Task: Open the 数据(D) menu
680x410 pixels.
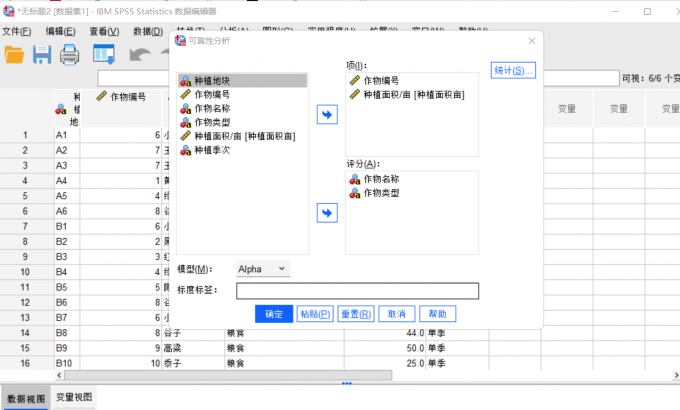Action: 148,32
